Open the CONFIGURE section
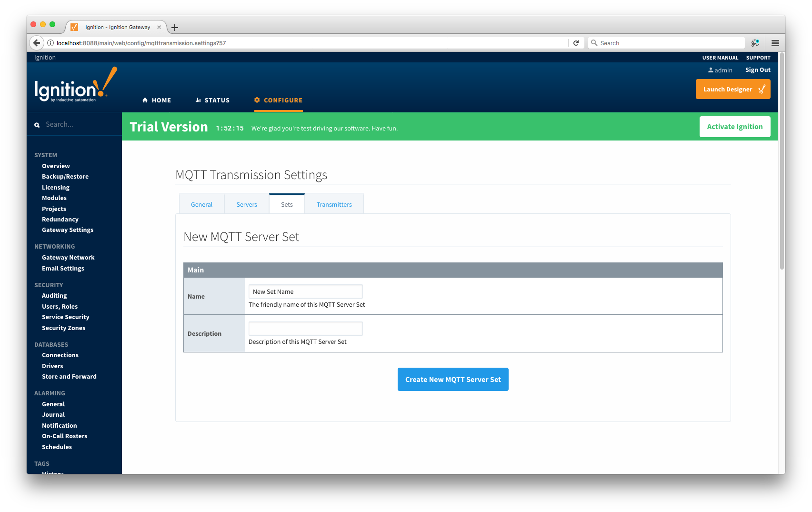The height and width of the screenshot is (512, 812). 279,100
